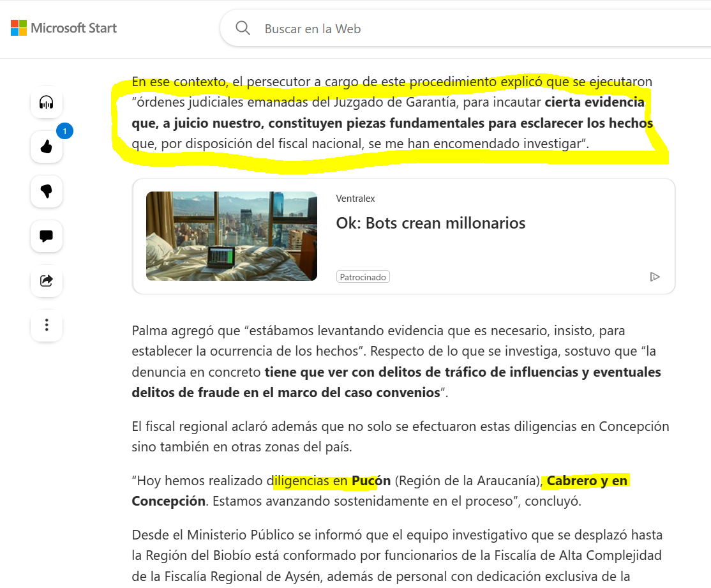Viewport: 711px width, 588px height.
Task: Open 'Ok: Bots crean millonarios' headline
Action: 430,223
